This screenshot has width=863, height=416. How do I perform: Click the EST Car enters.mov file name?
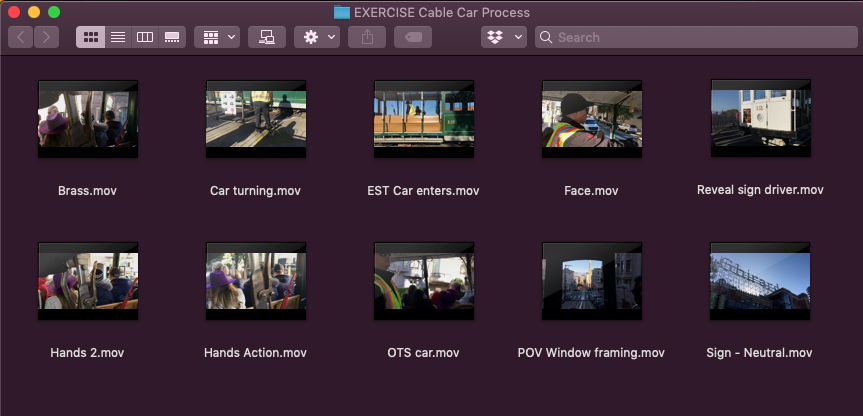point(423,191)
